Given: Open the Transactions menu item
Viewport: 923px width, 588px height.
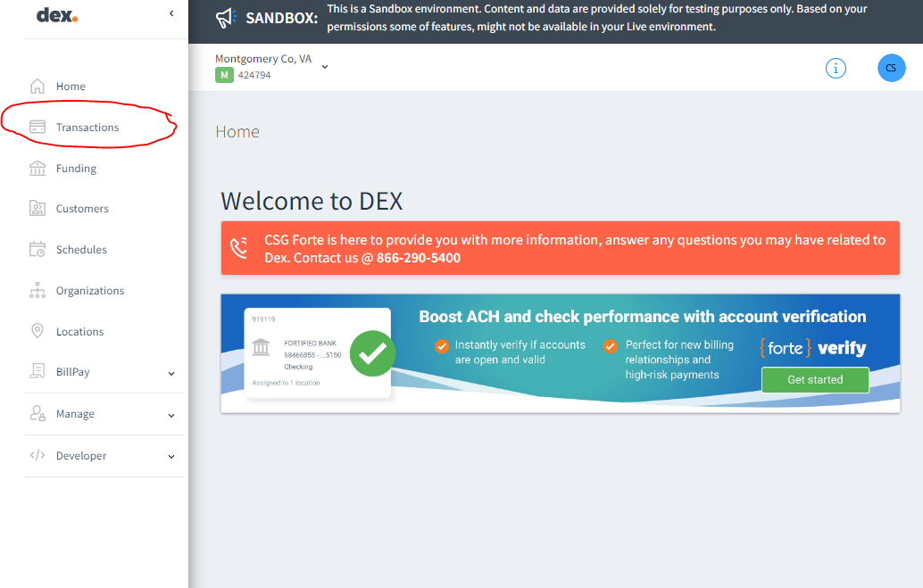Looking at the screenshot, I should (x=87, y=127).
